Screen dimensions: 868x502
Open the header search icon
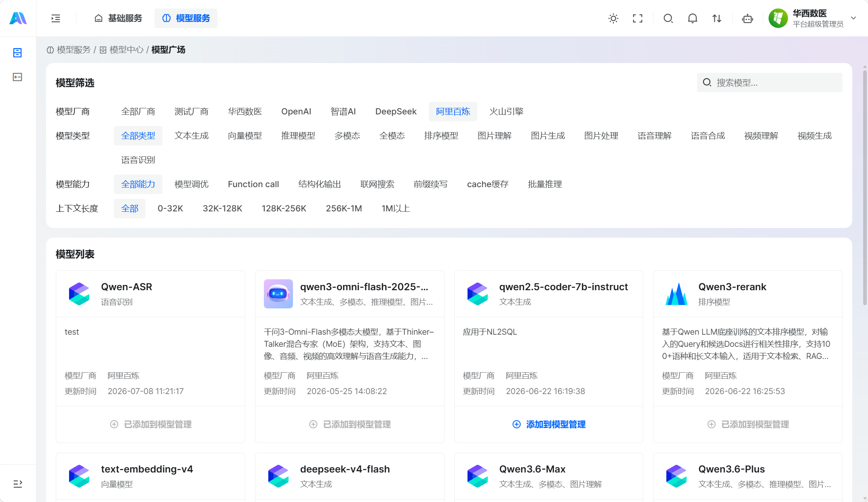(x=668, y=18)
